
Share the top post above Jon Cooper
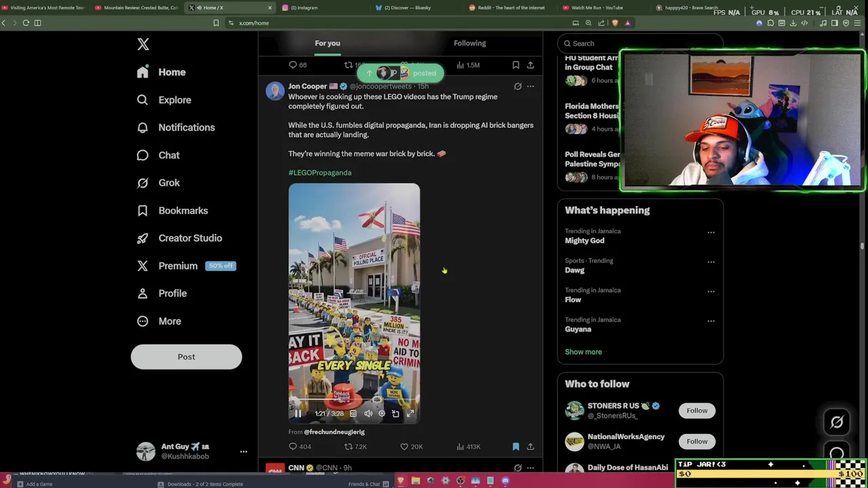(x=530, y=65)
